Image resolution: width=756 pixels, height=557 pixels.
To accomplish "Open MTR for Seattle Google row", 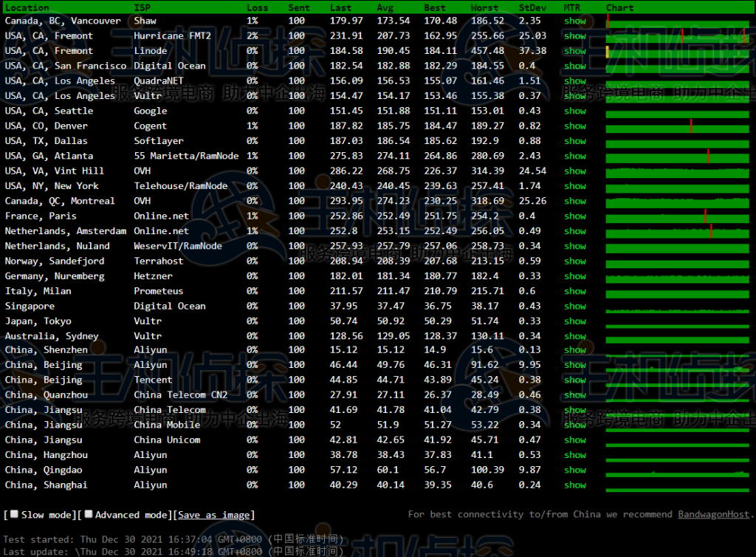I will [574, 111].
